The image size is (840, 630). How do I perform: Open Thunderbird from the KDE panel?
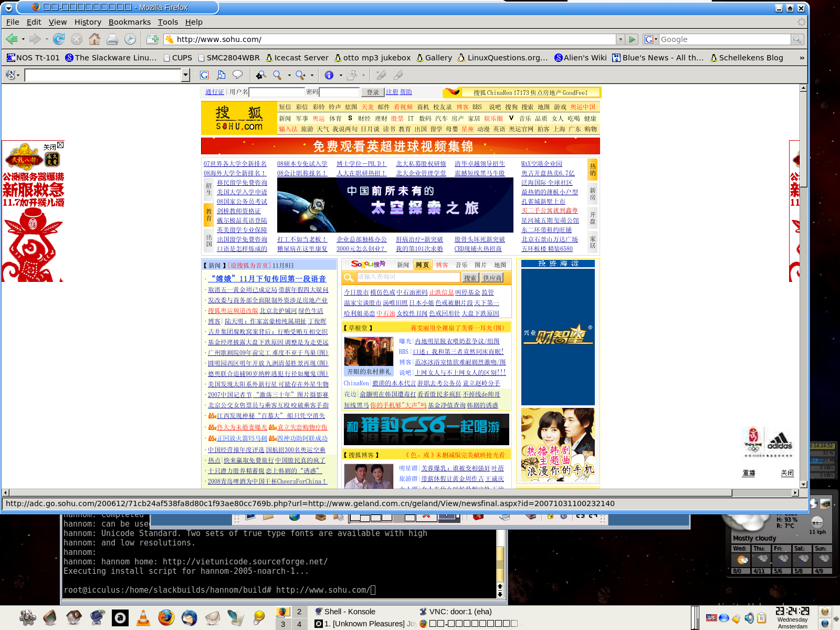pos(190,618)
